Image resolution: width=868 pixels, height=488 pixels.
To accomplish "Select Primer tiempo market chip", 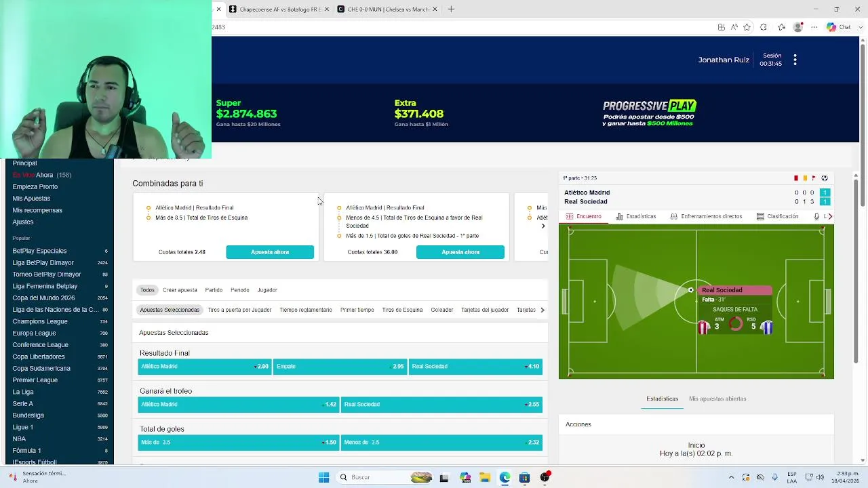I will tap(357, 310).
